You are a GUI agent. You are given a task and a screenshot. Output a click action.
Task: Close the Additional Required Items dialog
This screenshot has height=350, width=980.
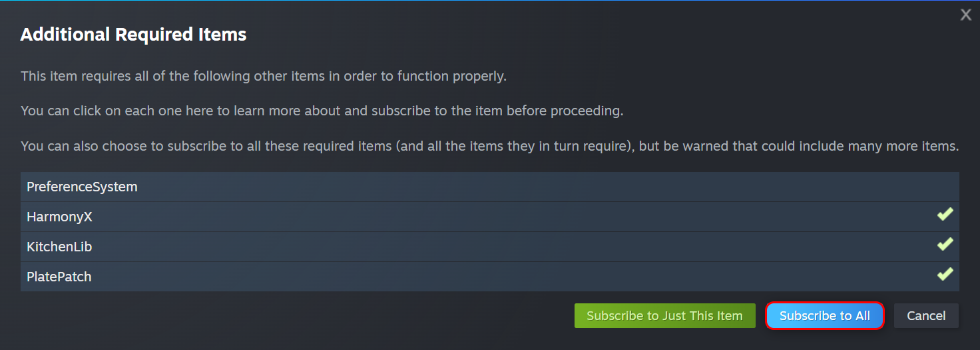pos(965,15)
